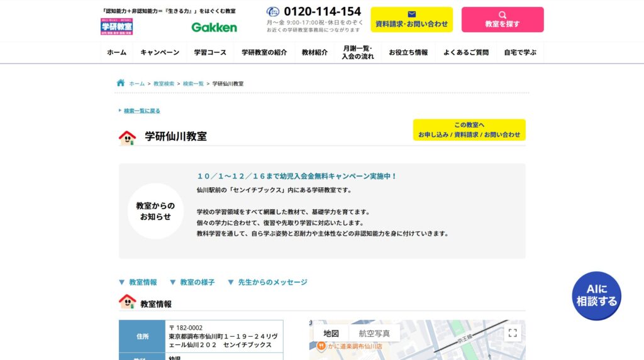Switch the map to 地図 view
Viewport: 644px width, 360px height.
331,334
